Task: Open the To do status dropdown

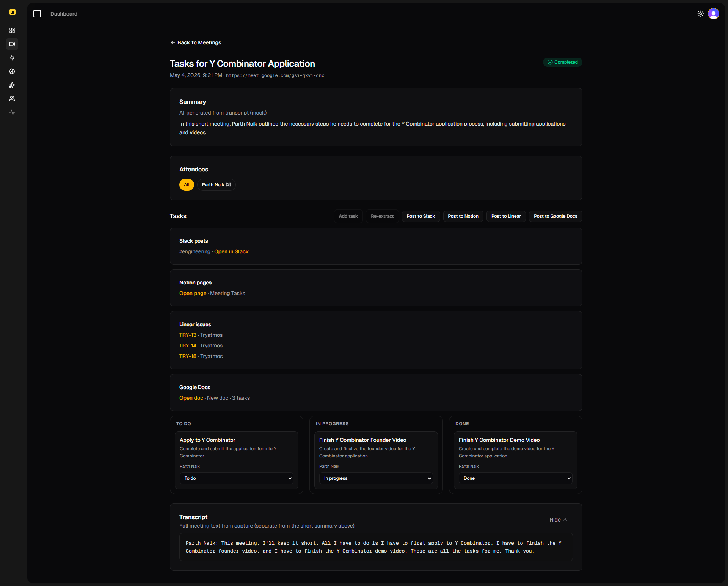Action: click(x=237, y=478)
